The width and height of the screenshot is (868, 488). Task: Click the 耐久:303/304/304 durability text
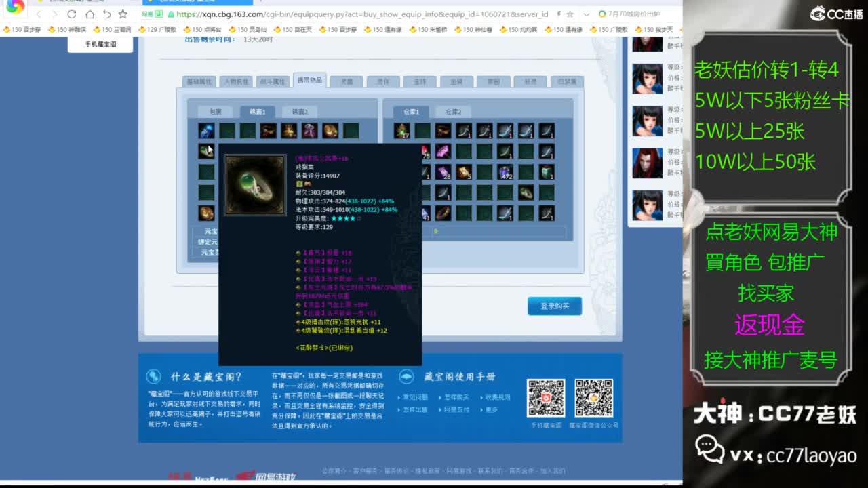[320, 192]
